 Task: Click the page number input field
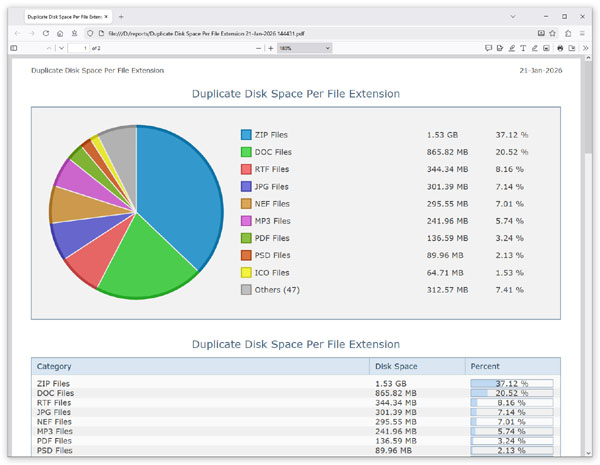tap(79, 48)
